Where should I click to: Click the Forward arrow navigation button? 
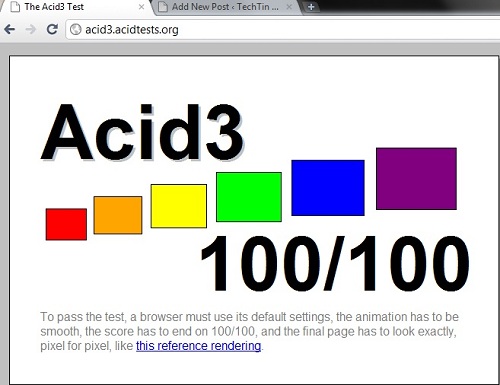[x=31, y=29]
